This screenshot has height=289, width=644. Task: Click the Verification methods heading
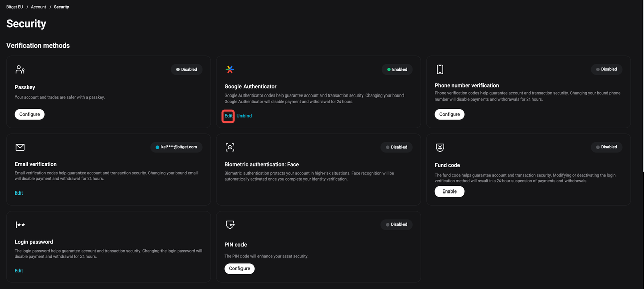(38, 45)
